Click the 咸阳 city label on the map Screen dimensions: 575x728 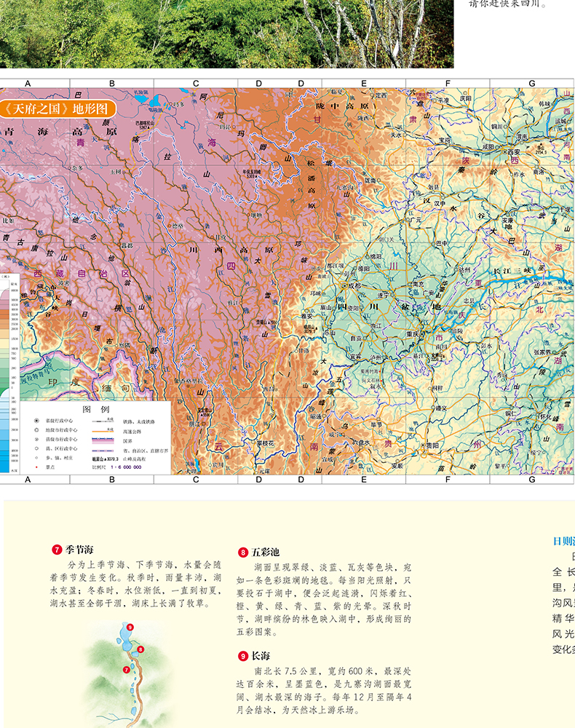(488, 146)
